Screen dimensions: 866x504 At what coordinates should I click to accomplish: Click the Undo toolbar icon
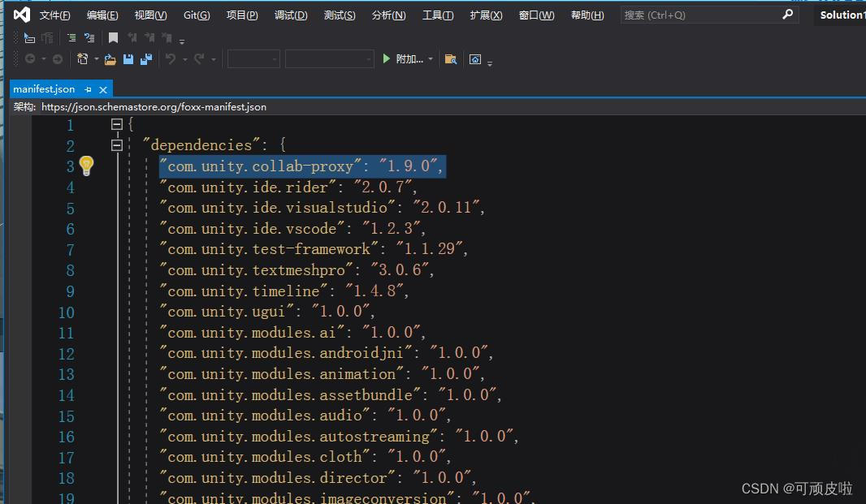[x=171, y=58]
